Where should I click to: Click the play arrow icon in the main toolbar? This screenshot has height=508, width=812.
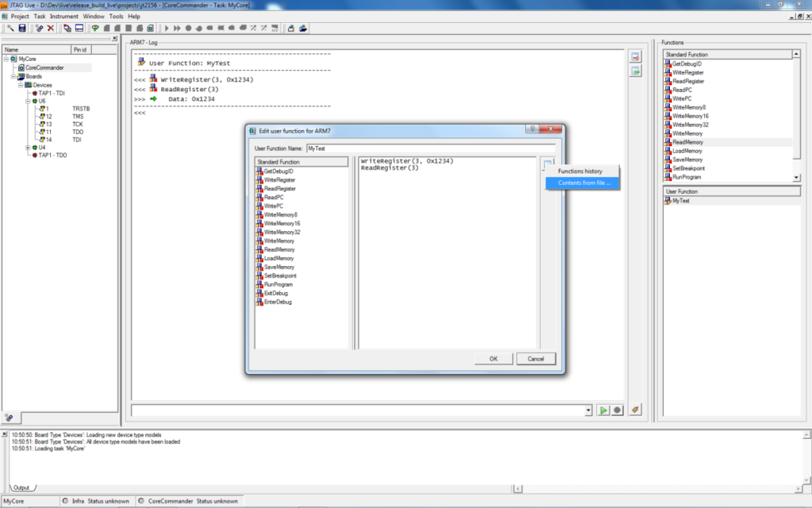167,28
